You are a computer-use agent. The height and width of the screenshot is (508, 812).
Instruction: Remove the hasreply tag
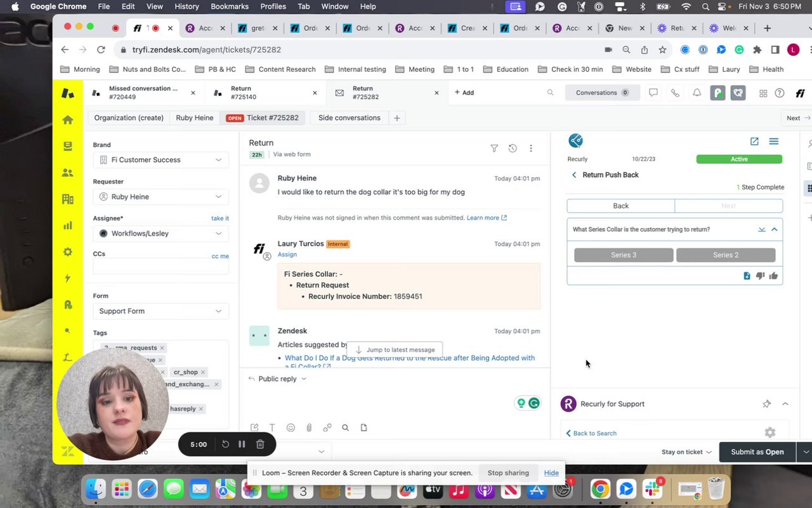201,409
